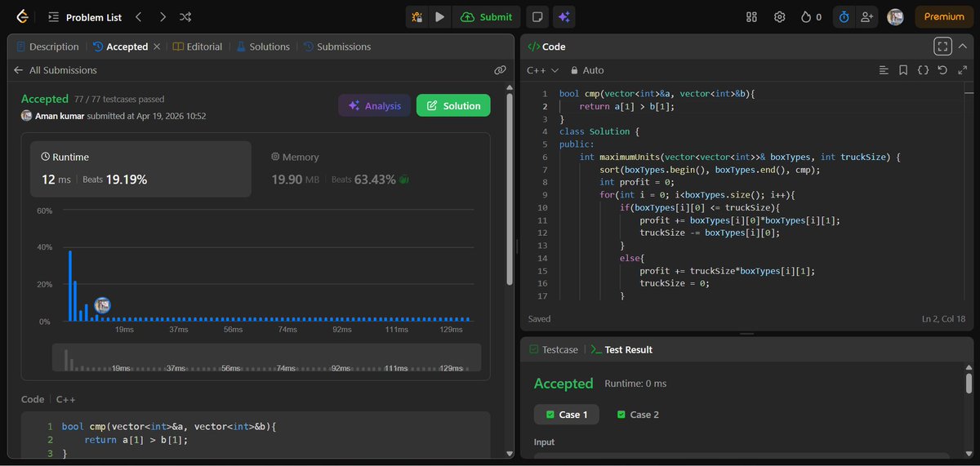
Task: Click the editor bookmark icon
Action: pyautogui.click(x=903, y=70)
